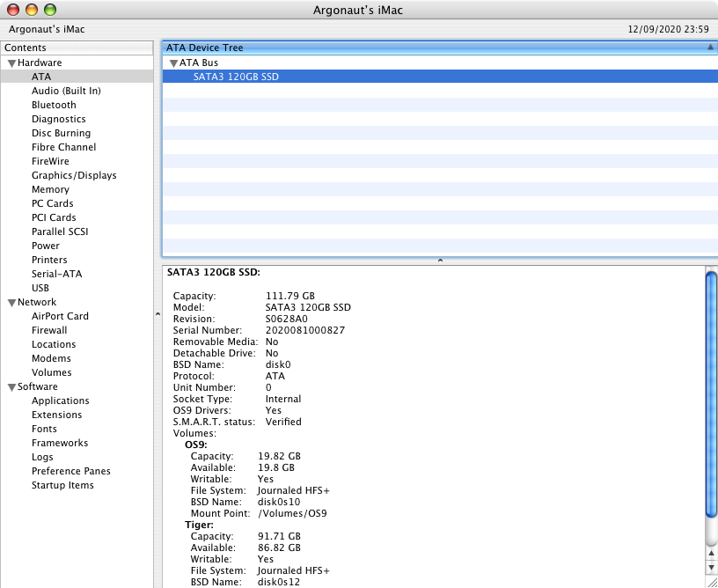Click the ATA Bus tree row label

[x=198, y=62]
